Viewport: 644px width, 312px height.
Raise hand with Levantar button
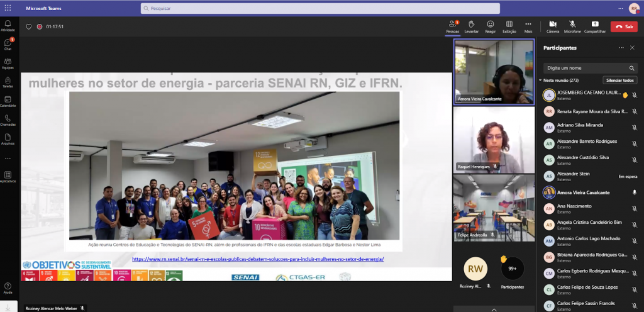[472, 26]
